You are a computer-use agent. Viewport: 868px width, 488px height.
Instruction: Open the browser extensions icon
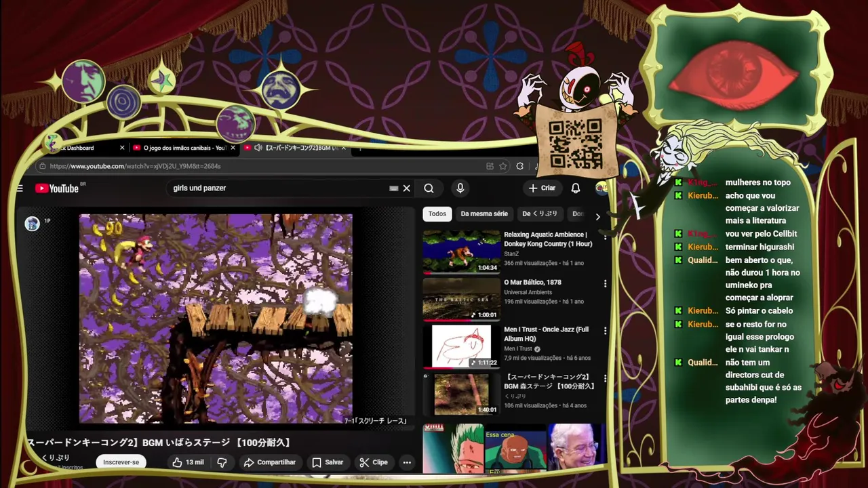[519, 166]
